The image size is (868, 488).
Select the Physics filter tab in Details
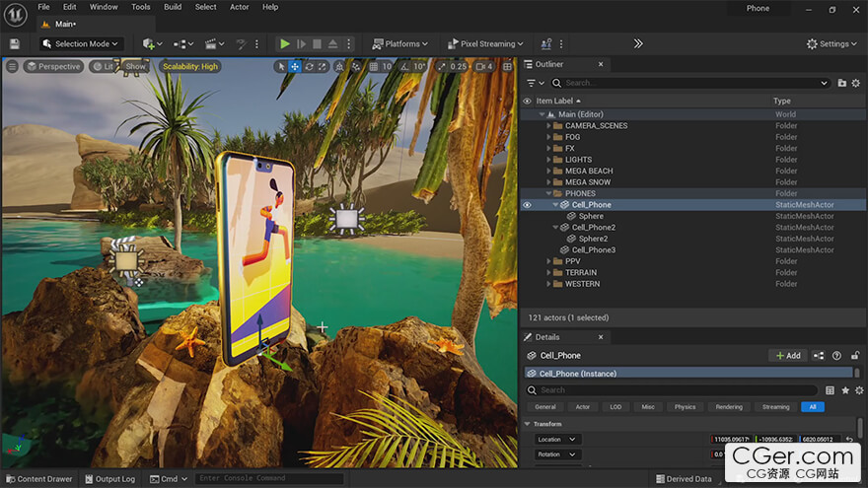pos(685,407)
